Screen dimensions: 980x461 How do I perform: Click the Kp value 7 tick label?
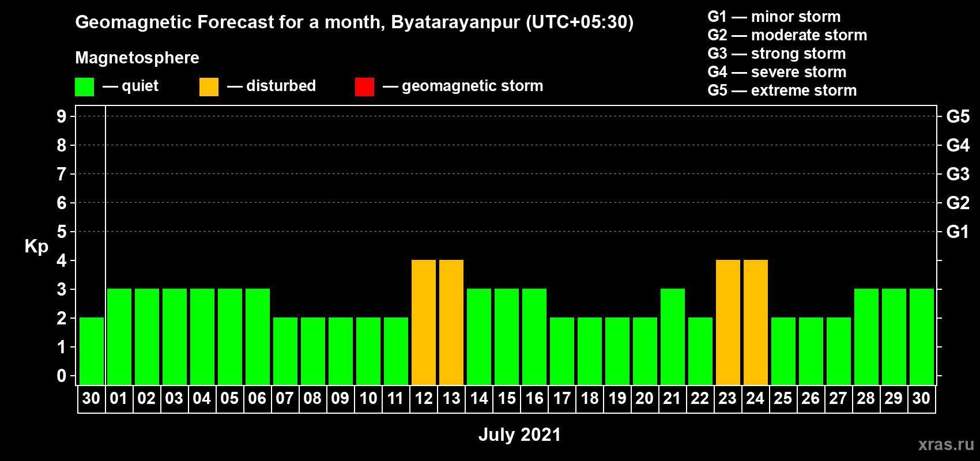click(x=62, y=174)
